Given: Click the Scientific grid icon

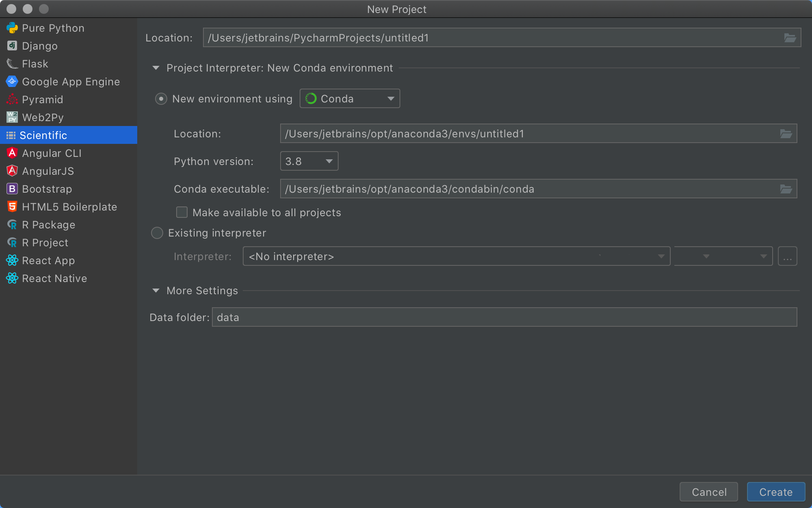Looking at the screenshot, I should [11, 135].
